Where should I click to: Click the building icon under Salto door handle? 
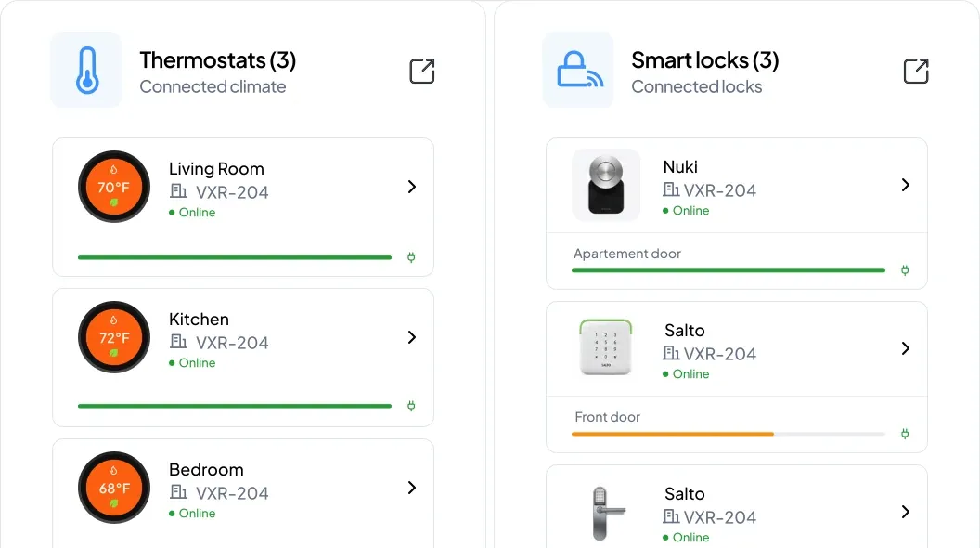click(671, 516)
